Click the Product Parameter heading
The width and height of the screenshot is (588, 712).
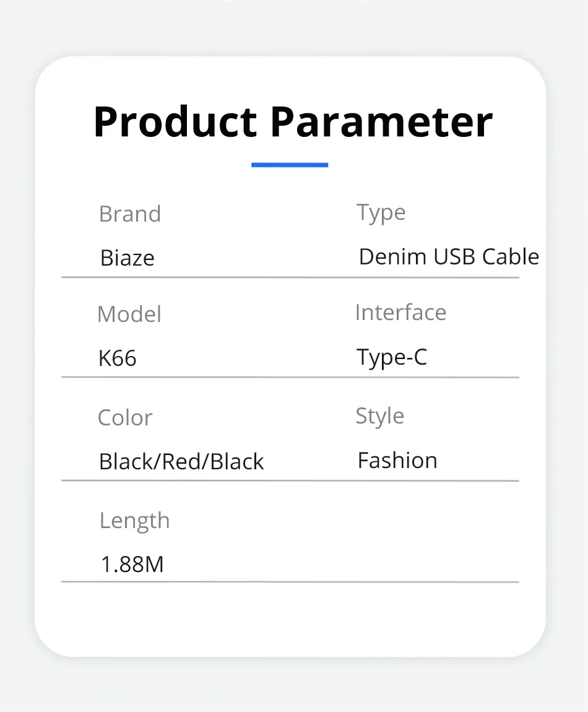click(x=293, y=122)
